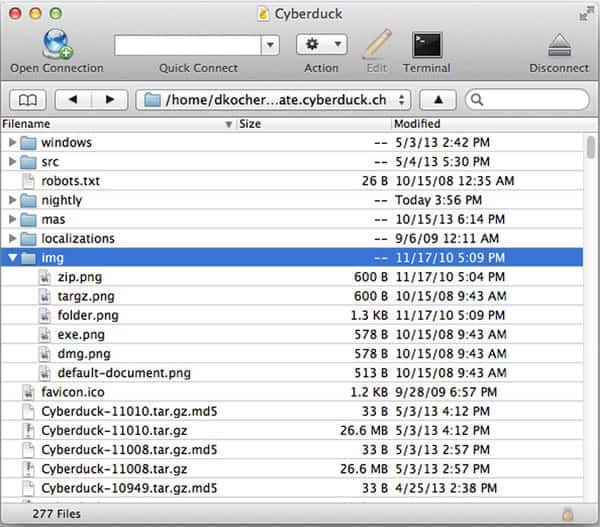Select Cyberduck-11010.tar.gz.md5 file name
600x527 pixels.
pos(129,411)
